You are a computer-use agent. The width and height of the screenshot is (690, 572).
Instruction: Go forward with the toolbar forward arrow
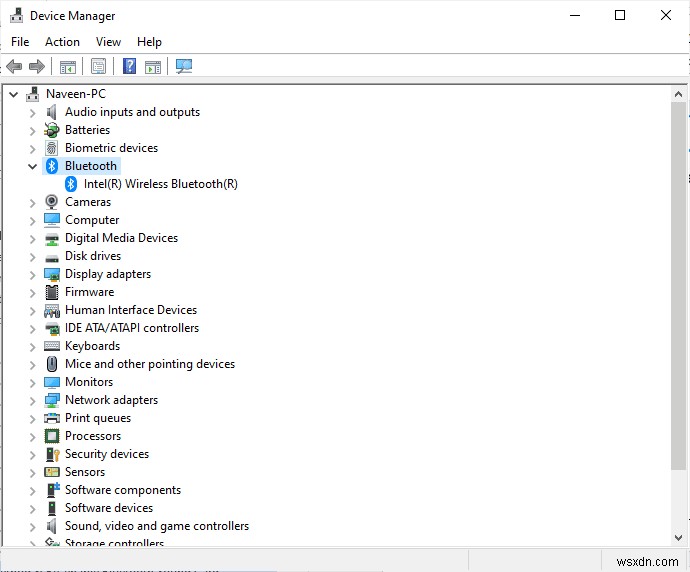pyautogui.click(x=37, y=66)
